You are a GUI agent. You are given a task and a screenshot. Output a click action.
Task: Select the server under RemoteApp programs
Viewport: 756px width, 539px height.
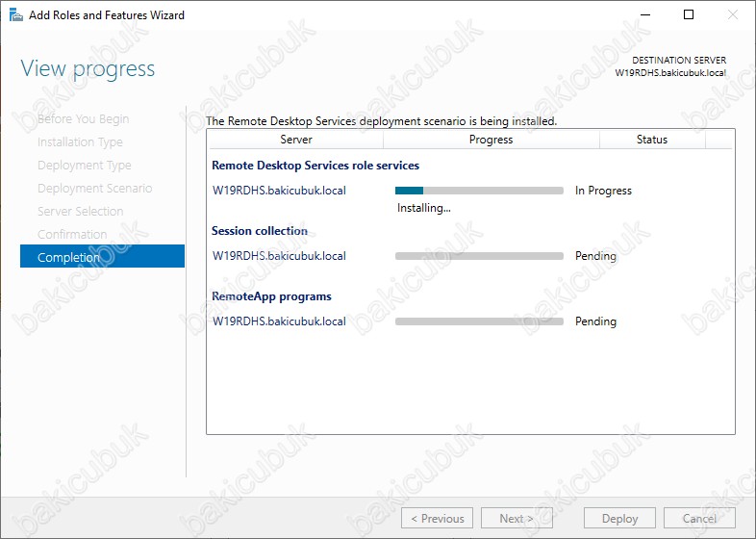(279, 321)
